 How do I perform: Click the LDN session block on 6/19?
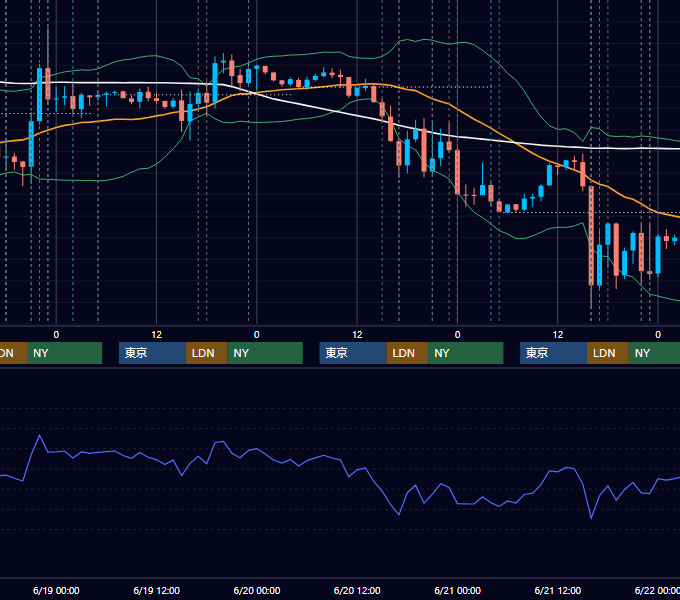coord(206,353)
